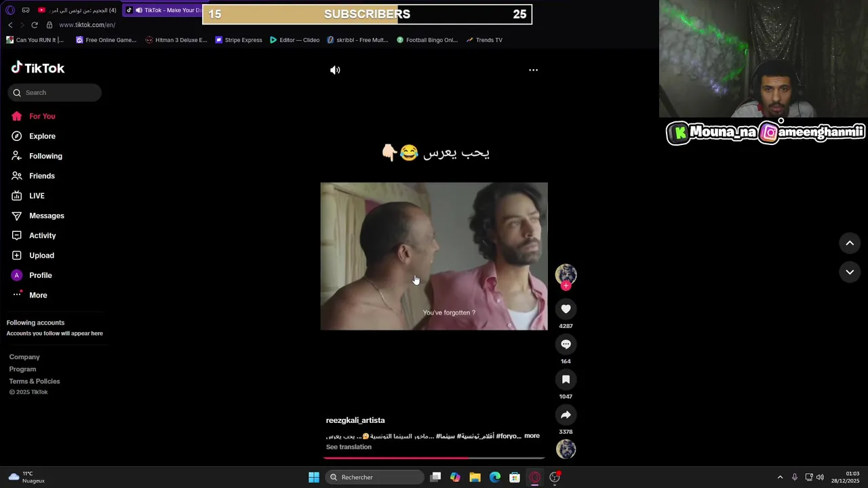
Task: Open Copilot from taskbar
Action: coord(455,477)
